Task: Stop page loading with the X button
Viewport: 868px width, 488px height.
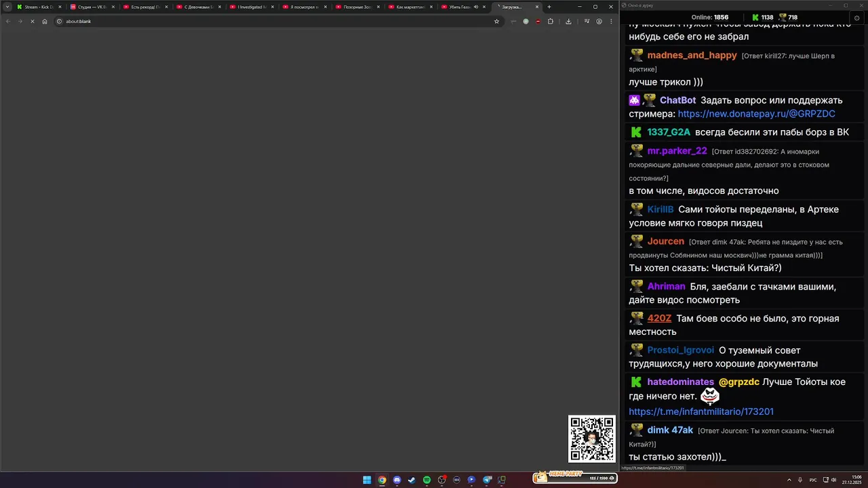Action: [32, 21]
